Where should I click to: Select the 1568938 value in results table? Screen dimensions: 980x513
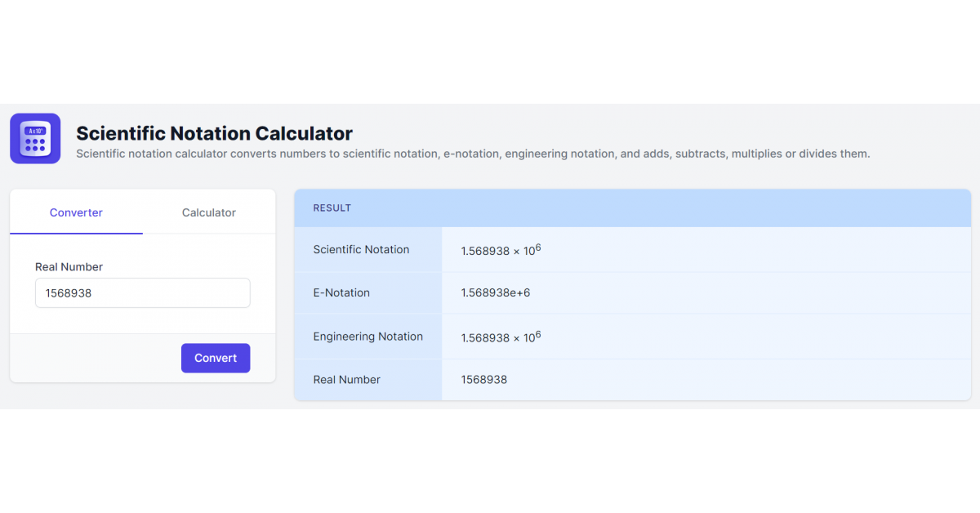point(483,380)
